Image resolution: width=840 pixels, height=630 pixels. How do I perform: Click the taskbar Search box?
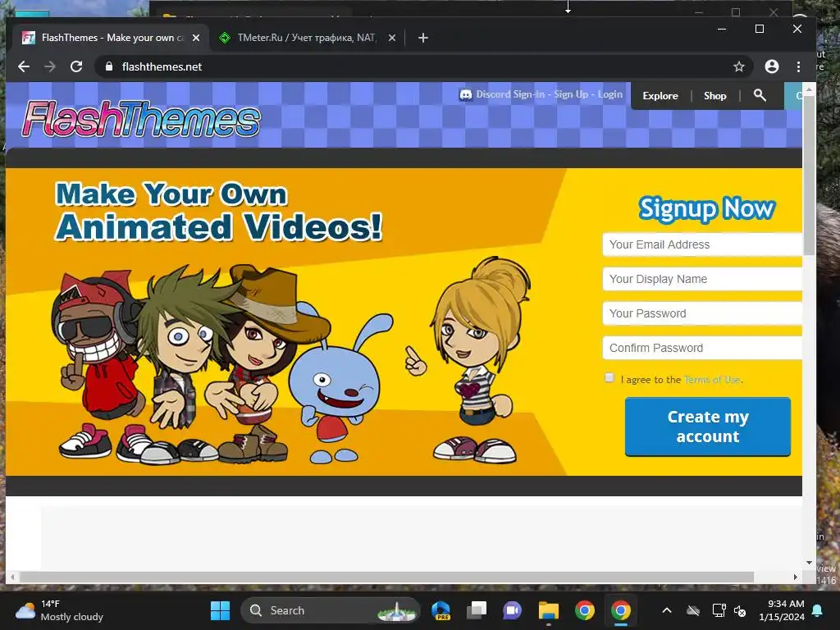[x=331, y=610]
